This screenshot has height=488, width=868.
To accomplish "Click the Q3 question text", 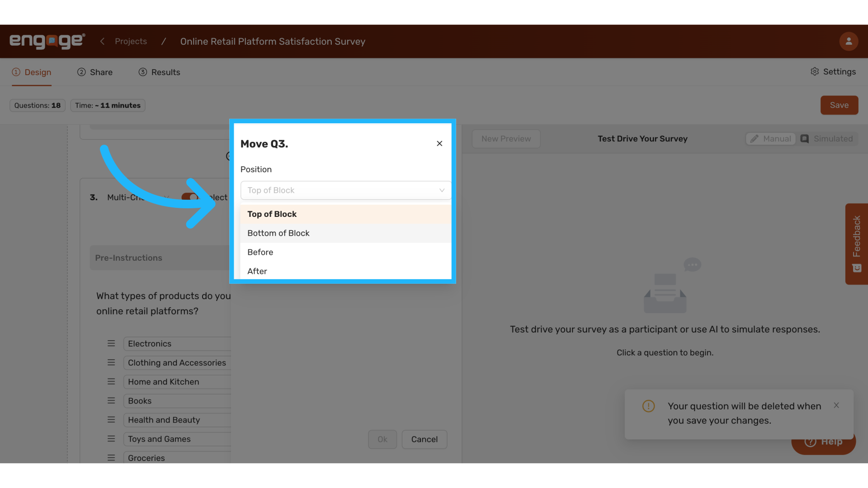I will pos(163,303).
